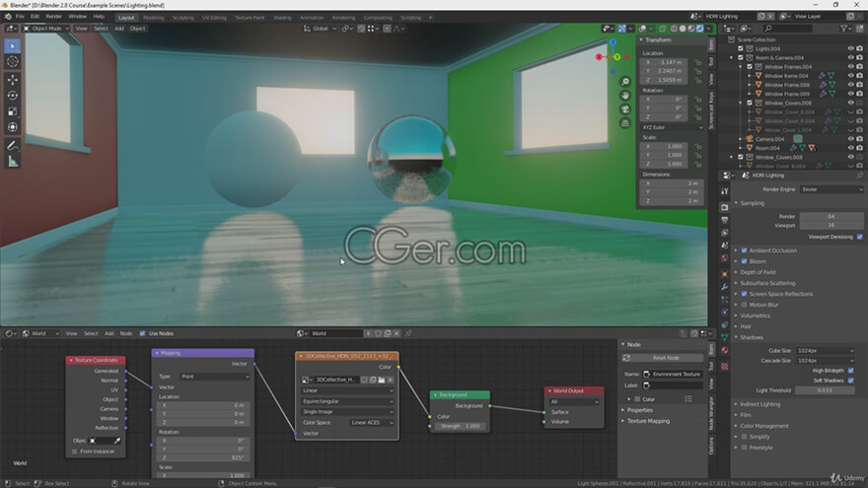Image resolution: width=868 pixels, height=488 pixels.
Task: Toggle Viewport Denoising checkbox
Action: 860,237
